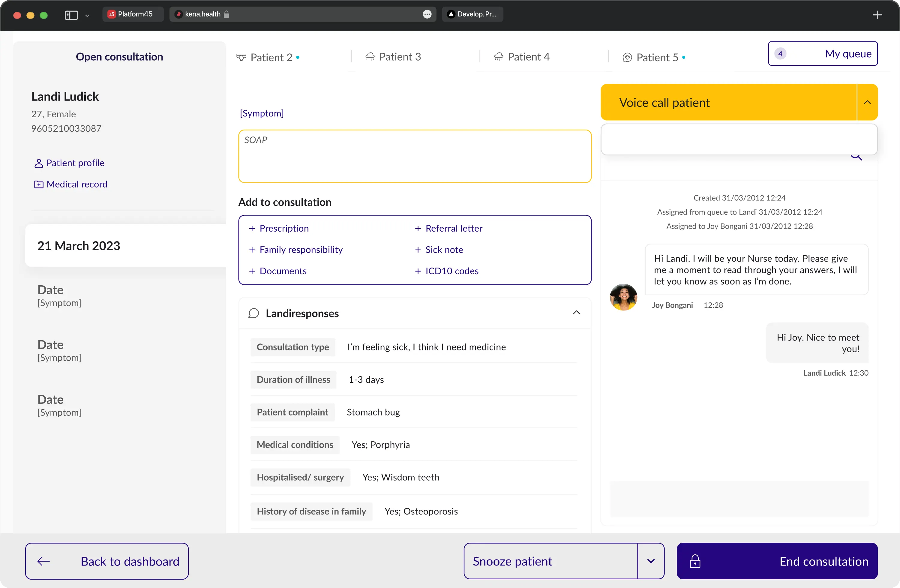Click Joy Bongani's avatar photo

[x=623, y=297]
